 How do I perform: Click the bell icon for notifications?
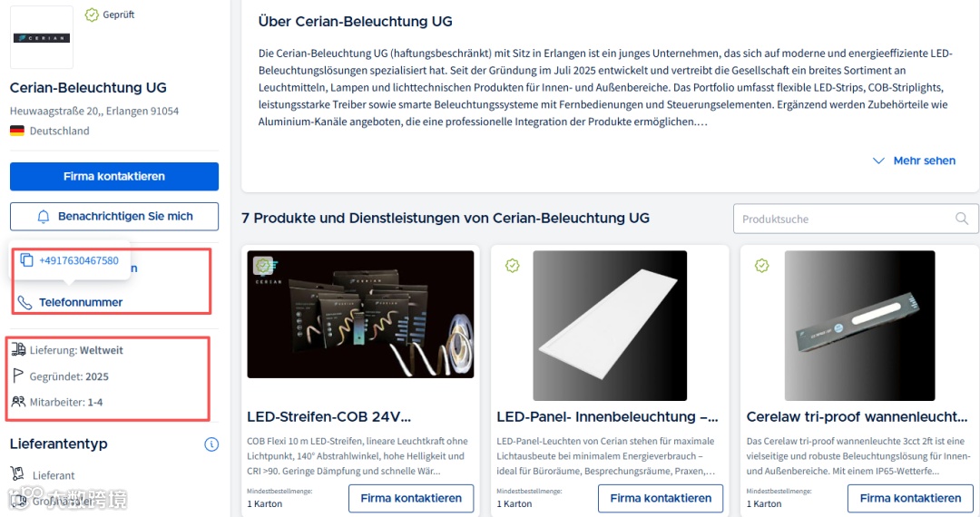44,216
